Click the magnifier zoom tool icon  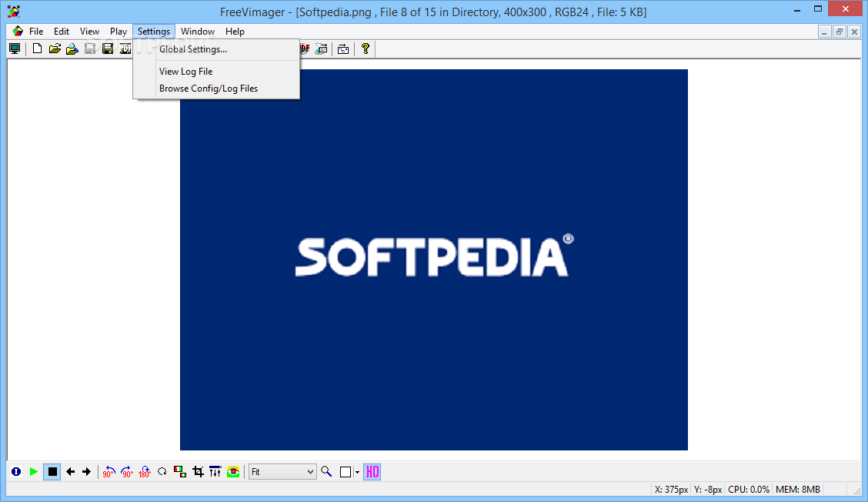point(326,471)
